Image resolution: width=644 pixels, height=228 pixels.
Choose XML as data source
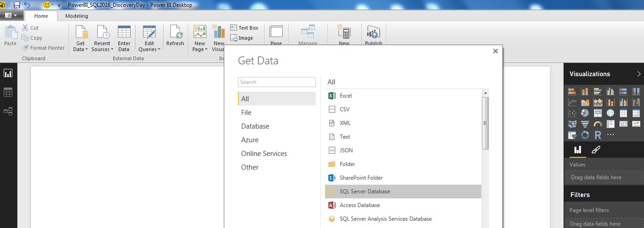pyautogui.click(x=403, y=123)
